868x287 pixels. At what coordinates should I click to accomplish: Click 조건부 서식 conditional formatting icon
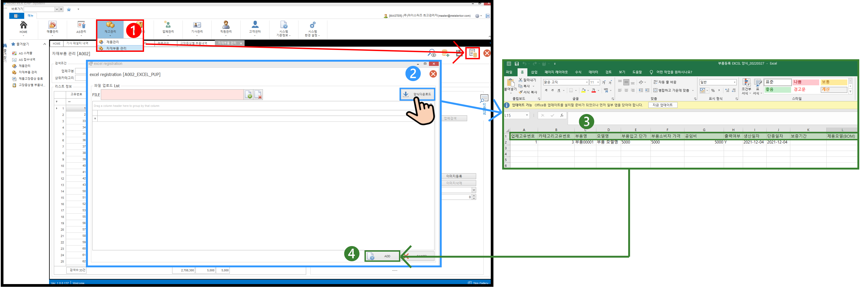[746, 87]
